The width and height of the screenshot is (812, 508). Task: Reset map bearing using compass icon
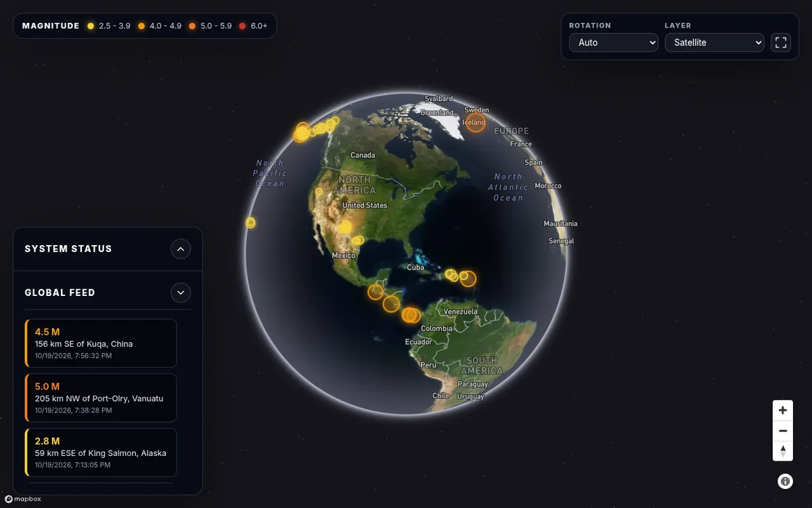pyautogui.click(x=783, y=450)
